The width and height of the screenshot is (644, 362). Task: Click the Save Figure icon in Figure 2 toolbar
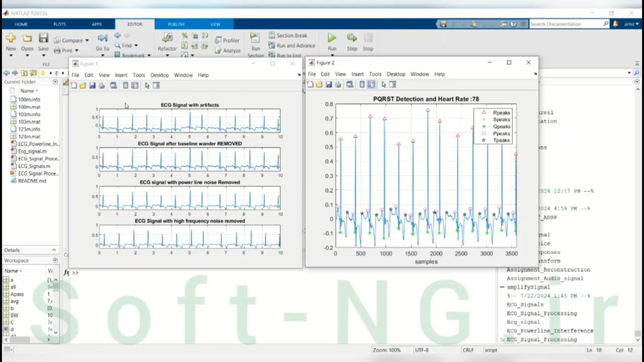pyautogui.click(x=329, y=84)
